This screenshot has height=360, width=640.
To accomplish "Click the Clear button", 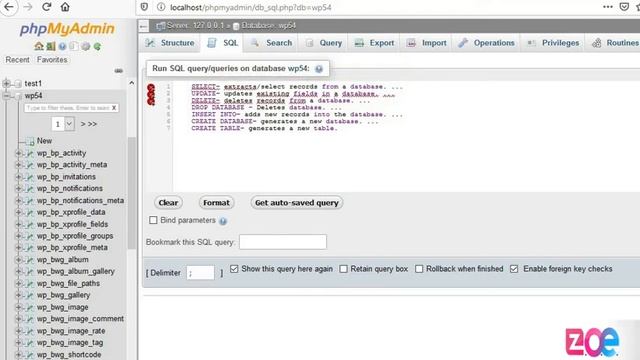I will click(x=168, y=202).
